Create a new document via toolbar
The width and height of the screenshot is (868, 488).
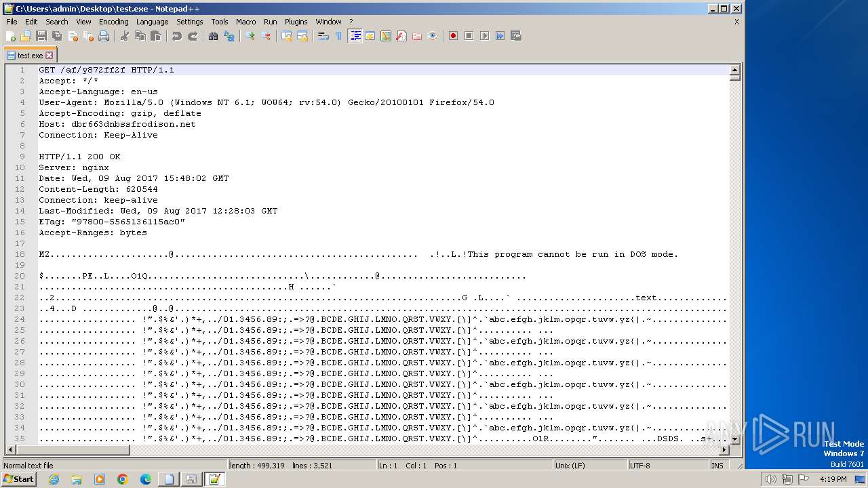(11, 36)
